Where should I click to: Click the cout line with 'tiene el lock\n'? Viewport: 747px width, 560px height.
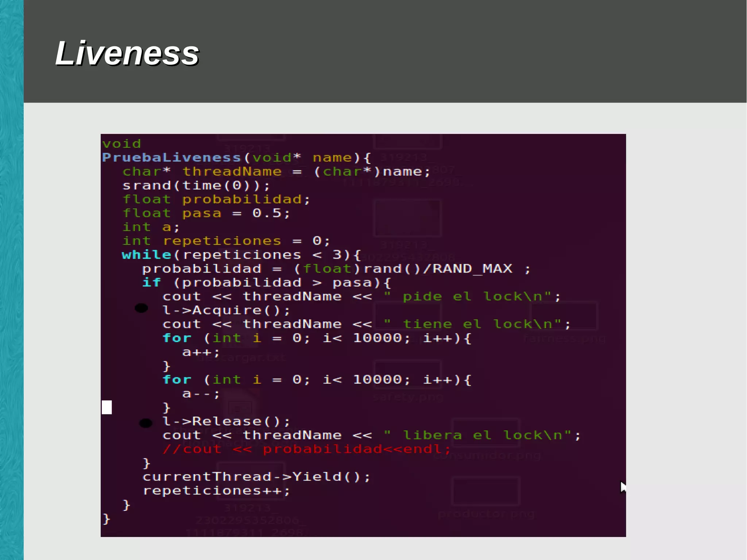click(x=366, y=324)
